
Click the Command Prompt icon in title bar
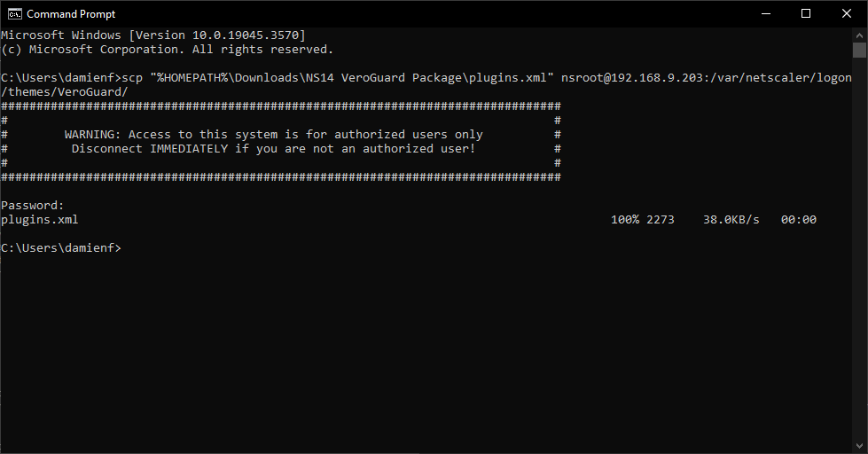13,14
